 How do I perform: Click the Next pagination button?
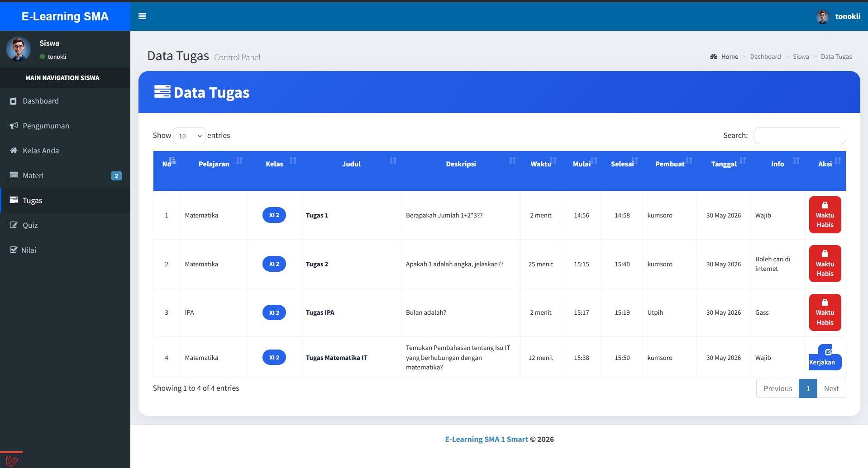831,388
